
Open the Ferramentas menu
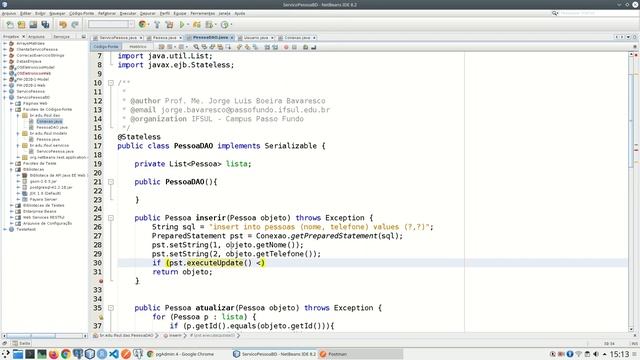click(202, 13)
